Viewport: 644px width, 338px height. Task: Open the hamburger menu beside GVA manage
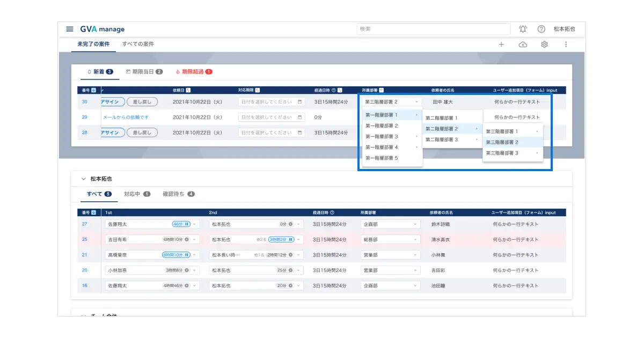click(x=70, y=29)
